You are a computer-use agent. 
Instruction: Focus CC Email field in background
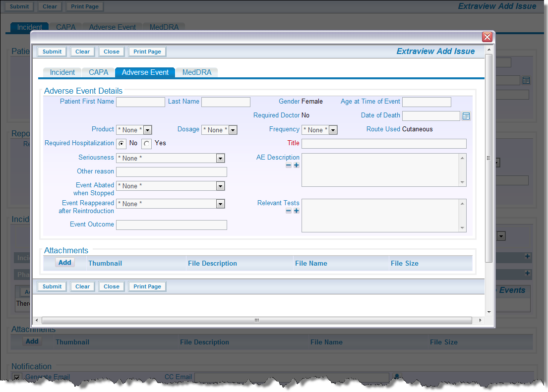click(x=292, y=377)
